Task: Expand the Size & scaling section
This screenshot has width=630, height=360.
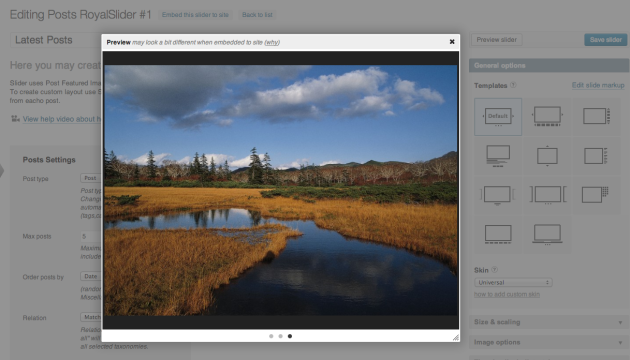Action: 549,322
